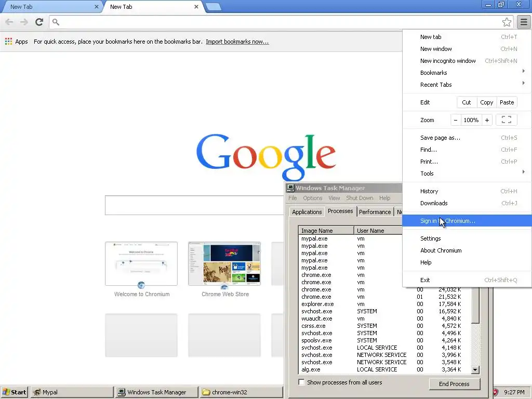The height and width of the screenshot is (399, 532).
Task: Click the browser Forward arrow
Action: pyautogui.click(x=24, y=22)
